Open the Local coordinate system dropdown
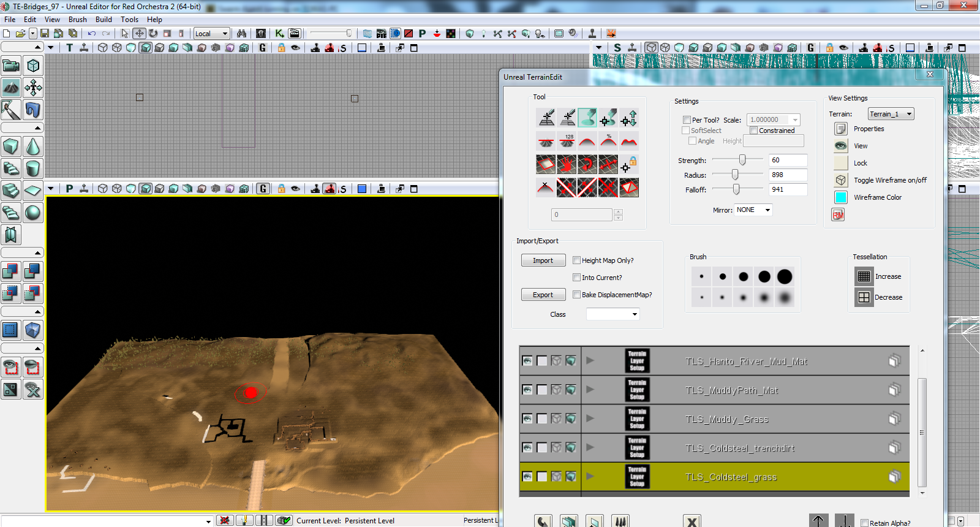The width and height of the screenshot is (980, 527). pyautogui.click(x=211, y=34)
